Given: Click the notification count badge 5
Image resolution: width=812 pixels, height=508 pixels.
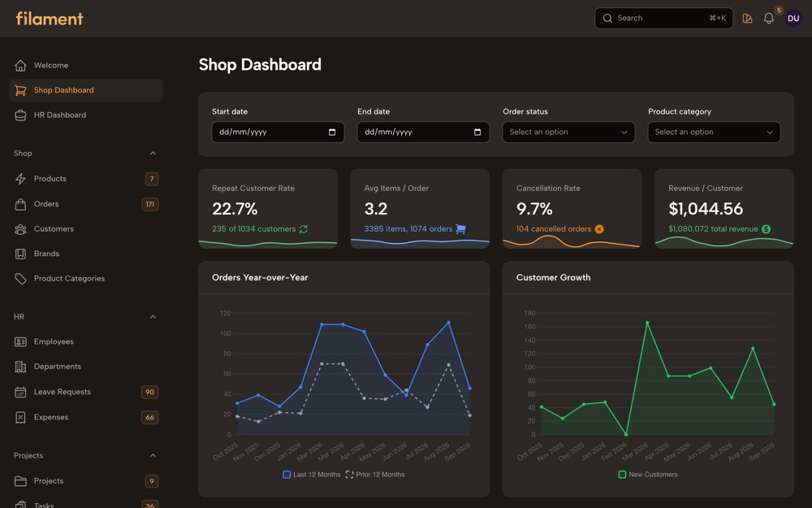Looking at the screenshot, I should (x=779, y=11).
